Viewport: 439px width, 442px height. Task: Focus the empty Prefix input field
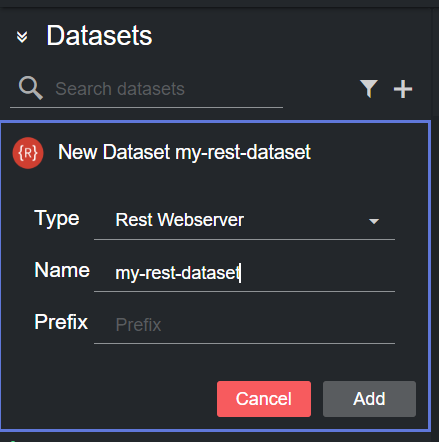[x=244, y=325]
